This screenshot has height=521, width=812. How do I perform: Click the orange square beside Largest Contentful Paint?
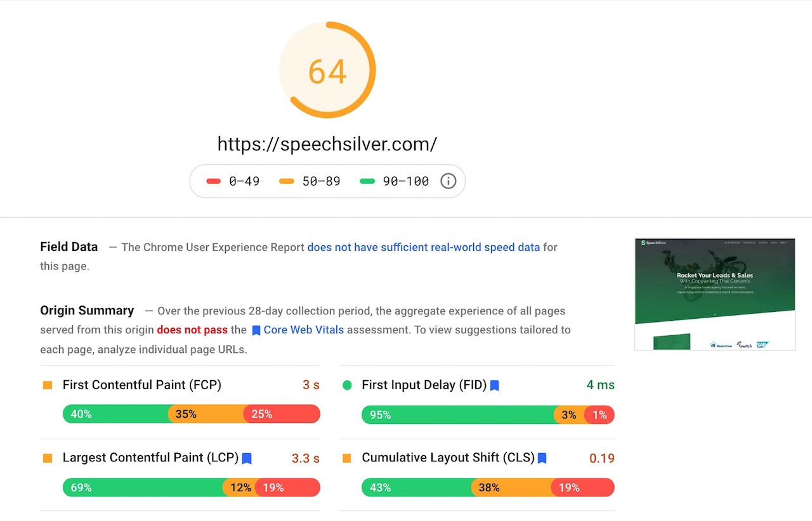pos(48,458)
